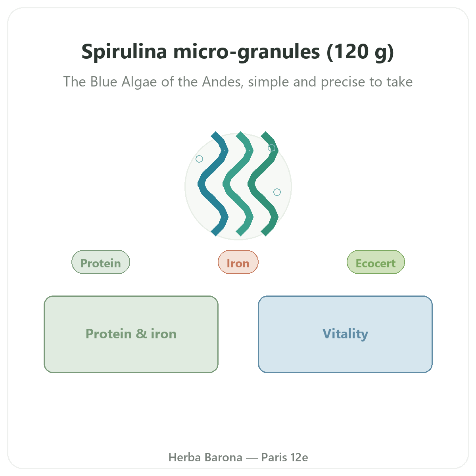This screenshot has width=476, height=476.
Task: Click the (120 g) weight in the title
Action: (x=361, y=52)
